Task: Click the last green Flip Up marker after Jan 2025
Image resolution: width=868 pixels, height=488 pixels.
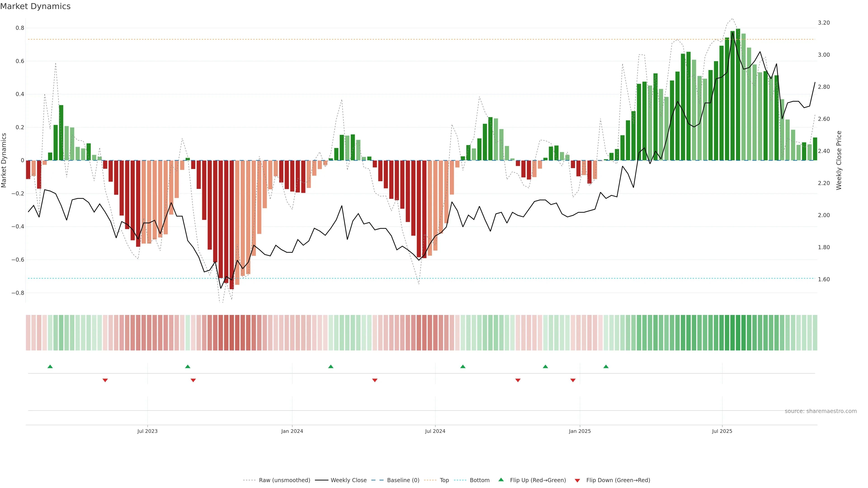Action: (x=606, y=366)
